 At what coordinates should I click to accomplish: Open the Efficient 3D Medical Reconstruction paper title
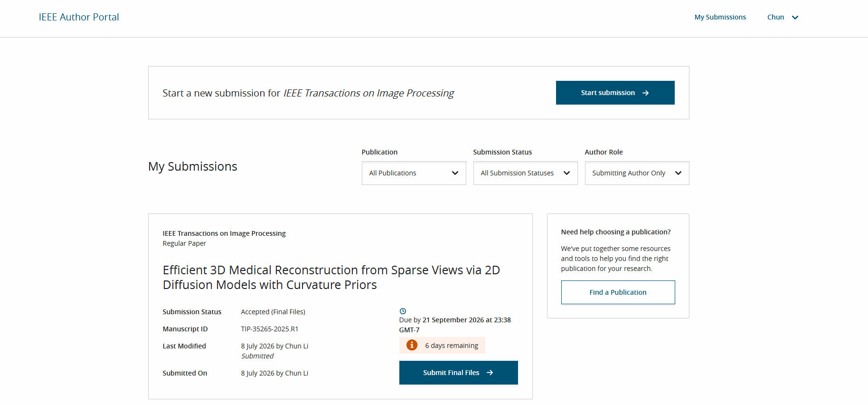[331, 277]
